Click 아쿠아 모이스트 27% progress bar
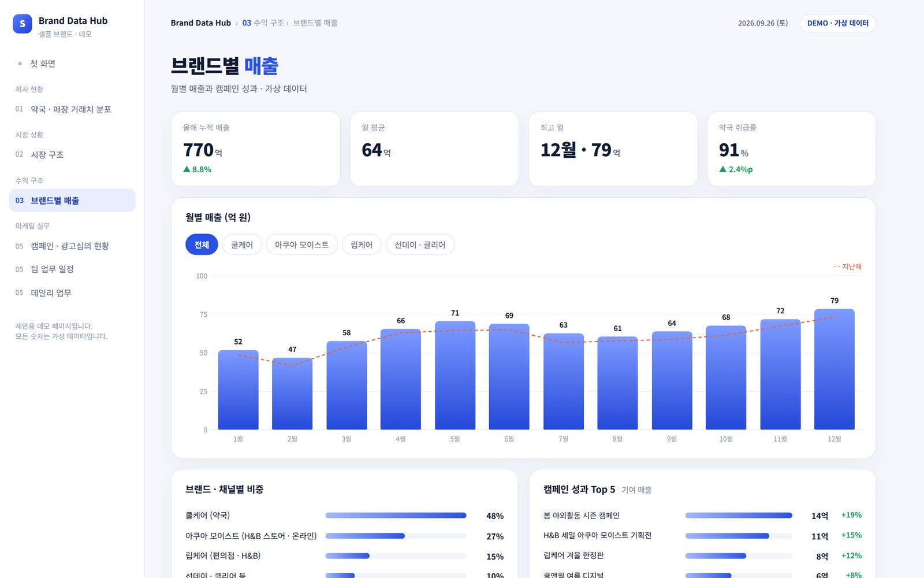The width and height of the screenshot is (924, 578). (x=396, y=536)
